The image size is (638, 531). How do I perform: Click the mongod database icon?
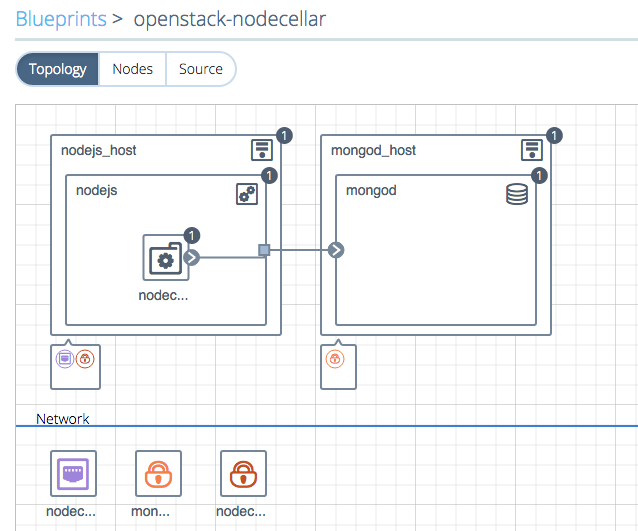point(517,194)
